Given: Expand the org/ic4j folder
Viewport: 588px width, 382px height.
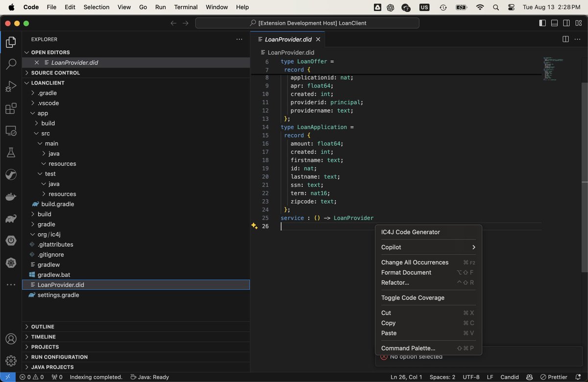Looking at the screenshot, I should click(x=136, y=235).
